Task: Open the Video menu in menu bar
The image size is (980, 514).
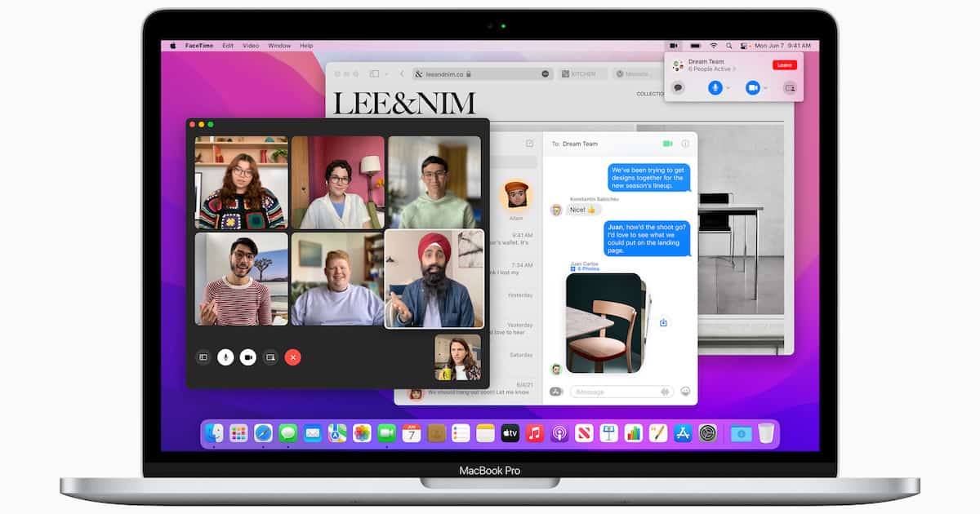Action: [x=251, y=46]
